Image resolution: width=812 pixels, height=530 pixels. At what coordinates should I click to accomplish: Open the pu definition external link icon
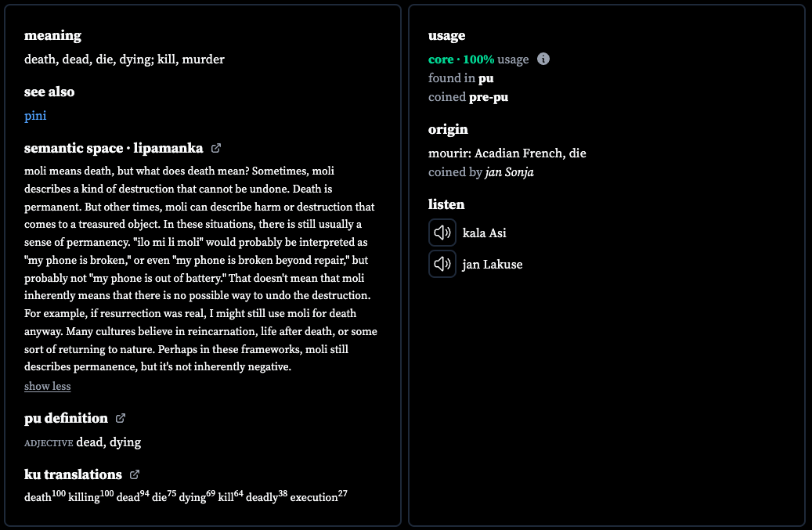[x=120, y=418]
